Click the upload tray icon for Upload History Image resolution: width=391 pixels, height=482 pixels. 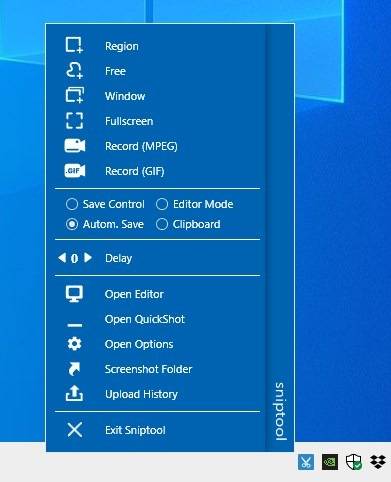coord(74,393)
